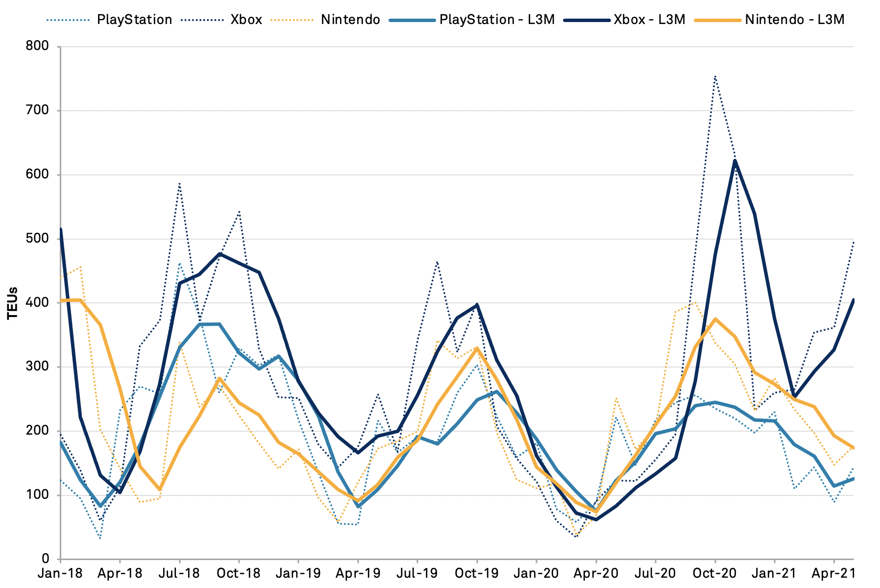Viewport: 880px width, 588px height.
Task: Click the PlayStation - L3M legend label
Action: pos(497,20)
